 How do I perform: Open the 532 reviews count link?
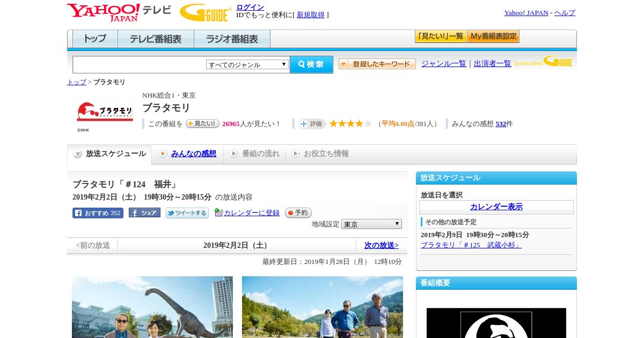click(x=501, y=124)
